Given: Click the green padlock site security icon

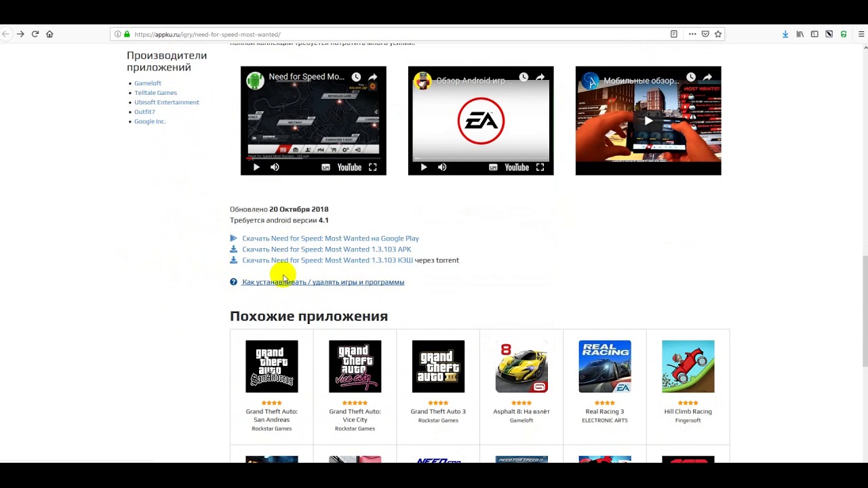Looking at the screenshot, I should (127, 34).
